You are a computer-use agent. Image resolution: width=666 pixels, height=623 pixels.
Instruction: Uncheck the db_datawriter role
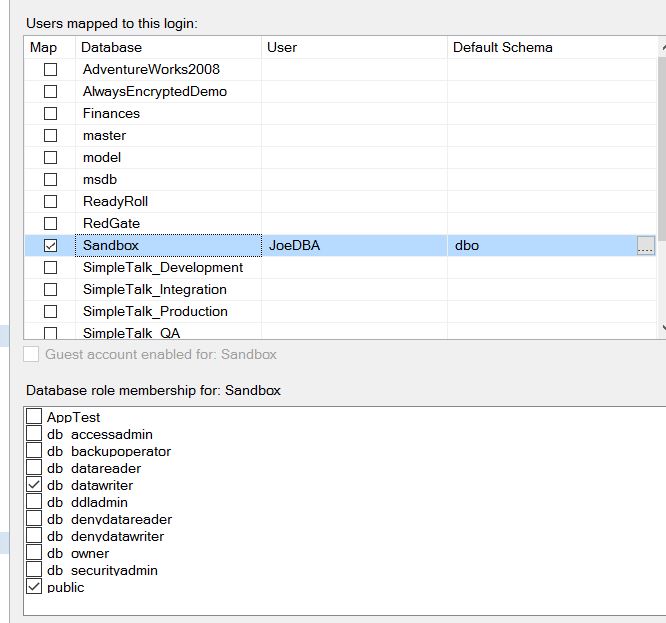35,485
